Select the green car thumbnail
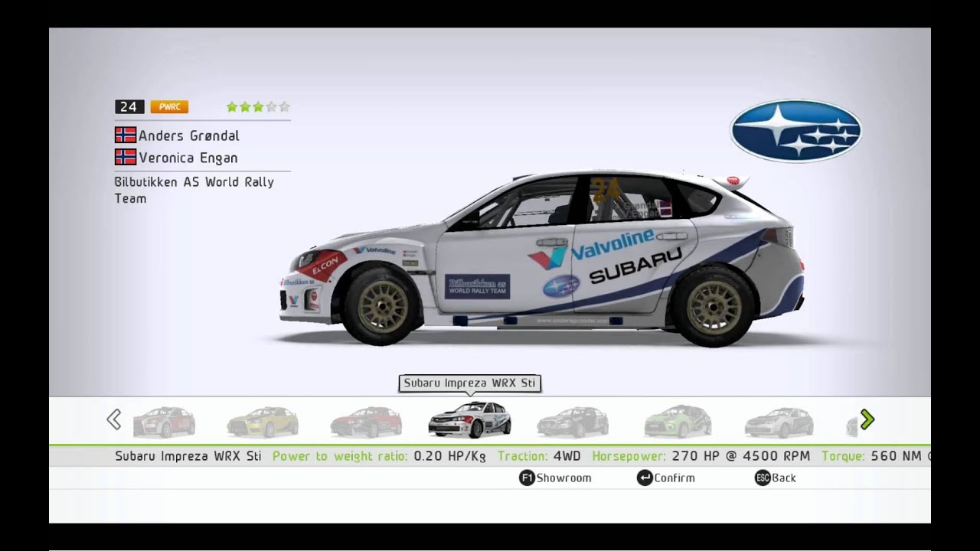The width and height of the screenshot is (980, 551). [x=678, y=422]
